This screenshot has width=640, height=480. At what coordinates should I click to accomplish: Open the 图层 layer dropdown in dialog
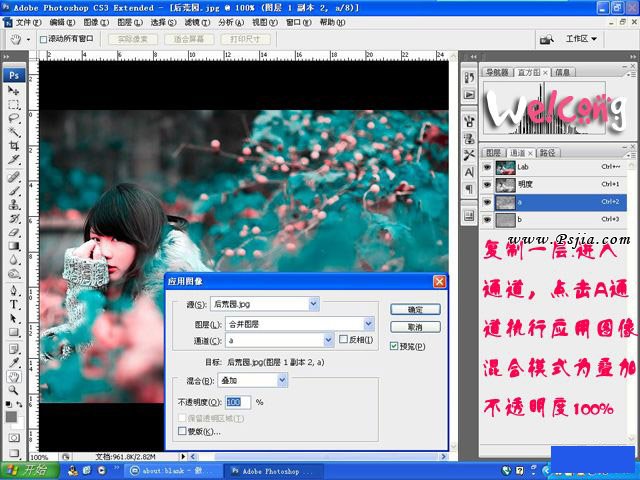[369, 324]
